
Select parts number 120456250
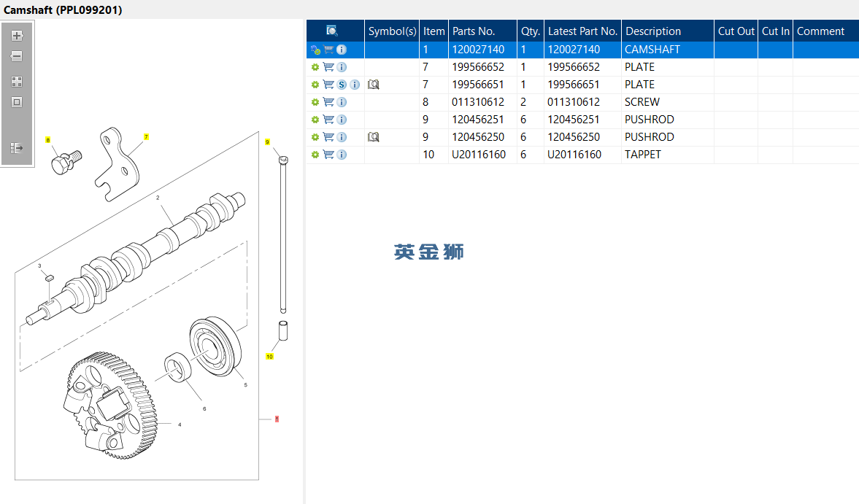click(478, 137)
